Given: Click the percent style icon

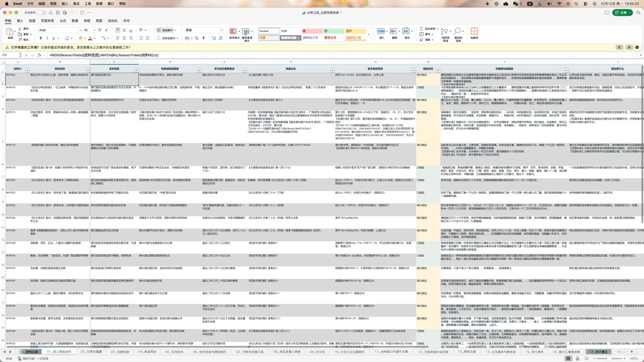Looking at the screenshot, I should click(197, 38).
